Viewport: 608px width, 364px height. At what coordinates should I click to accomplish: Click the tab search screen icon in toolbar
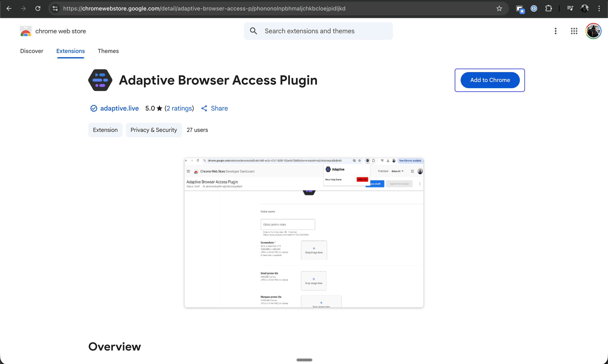(x=520, y=9)
